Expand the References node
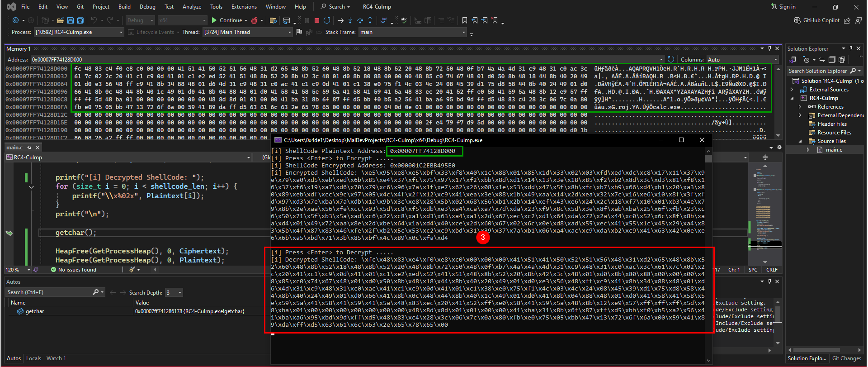The image size is (868, 367). click(x=800, y=107)
